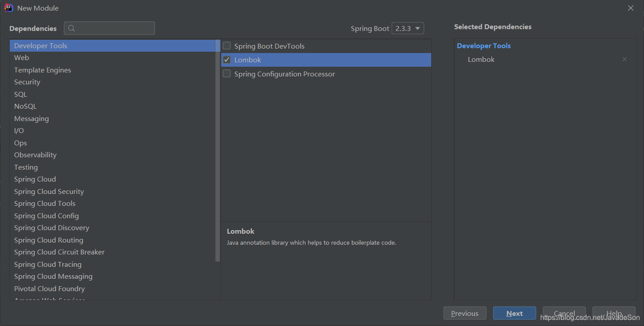
Task: Click the IntelliJ IDEA logo in title bar
Action: 8,8
